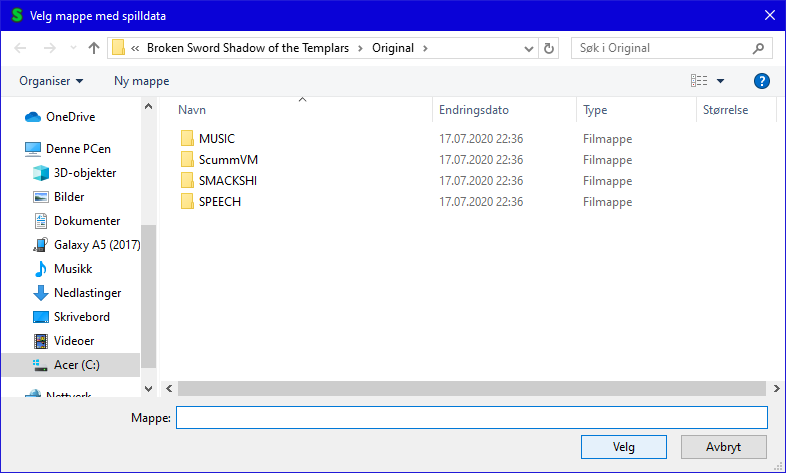Expand chevron after Original breadcrumb

[x=425, y=48]
